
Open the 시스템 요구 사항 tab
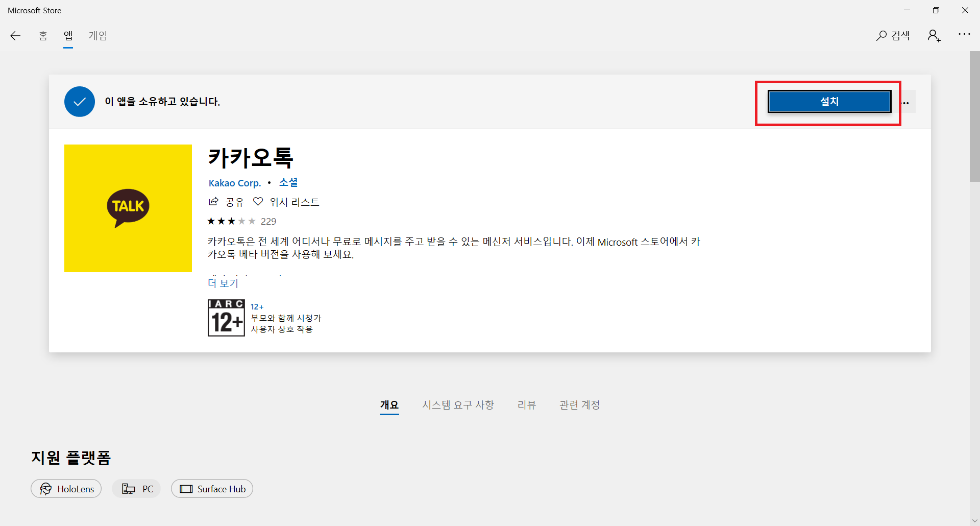(458, 405)
